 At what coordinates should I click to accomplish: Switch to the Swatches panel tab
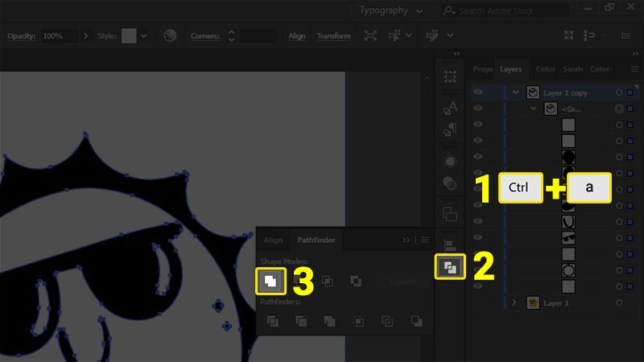572,69
